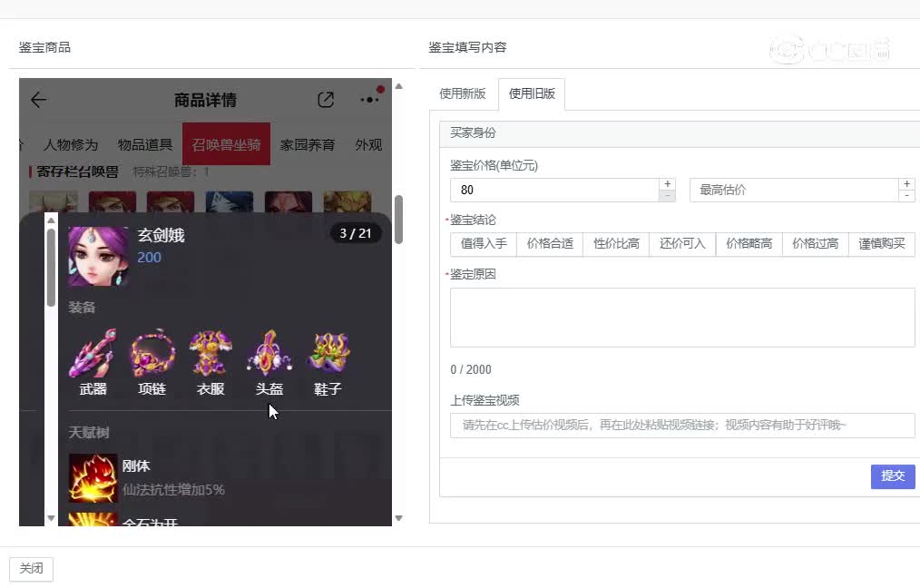Select the 使用旧版 tab
The width and height of the screenshot is (920, 588).
(x=532, y=93)
